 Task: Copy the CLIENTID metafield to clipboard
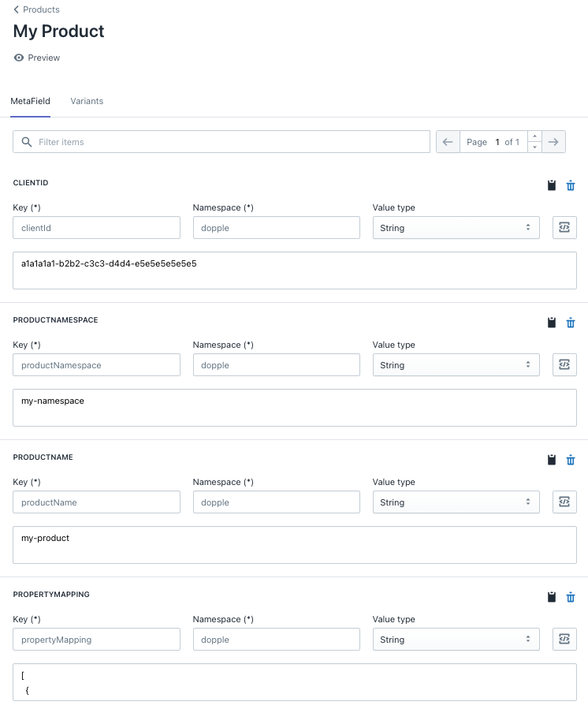tap(551, 185)
